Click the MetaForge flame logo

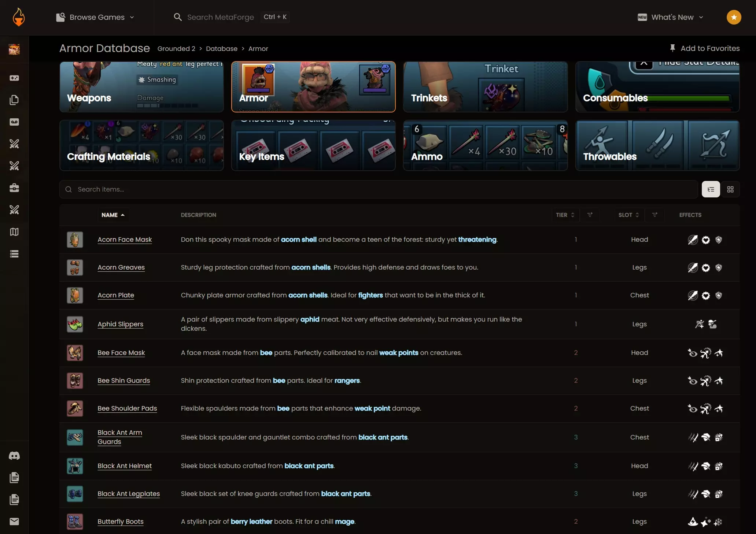point(18,17)
